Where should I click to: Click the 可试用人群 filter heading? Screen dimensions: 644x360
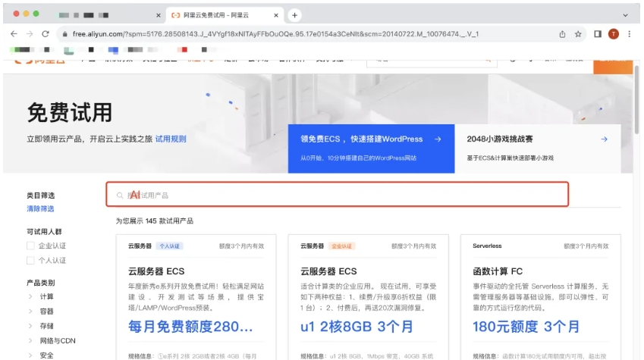(x=44, y=231)
